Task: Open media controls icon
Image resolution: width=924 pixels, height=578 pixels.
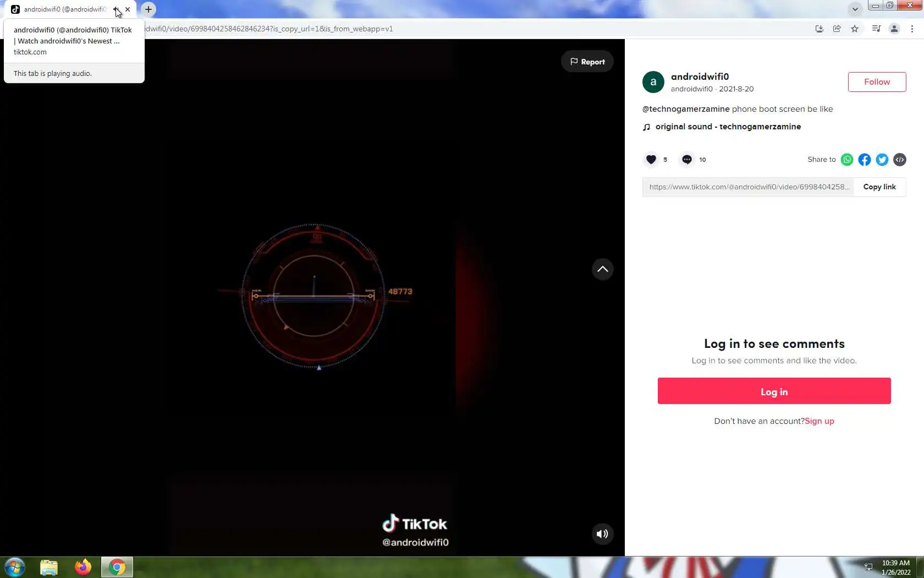Action: coord(877,29)
